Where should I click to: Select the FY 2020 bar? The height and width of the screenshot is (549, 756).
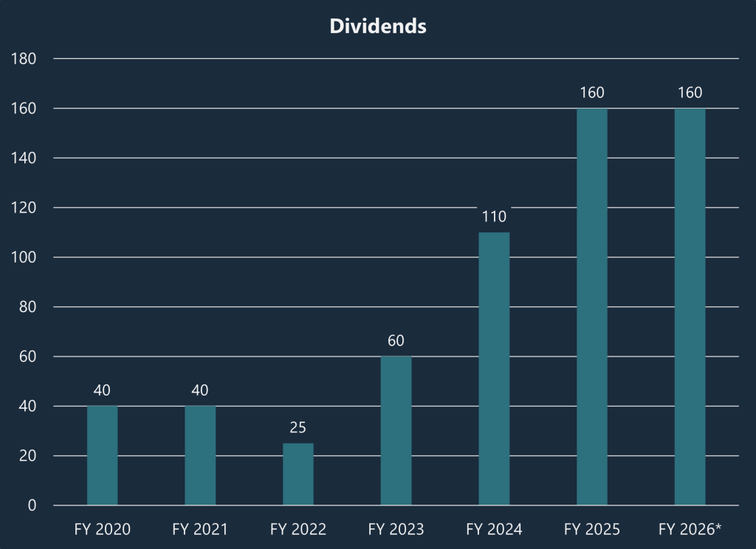point(102,454)
